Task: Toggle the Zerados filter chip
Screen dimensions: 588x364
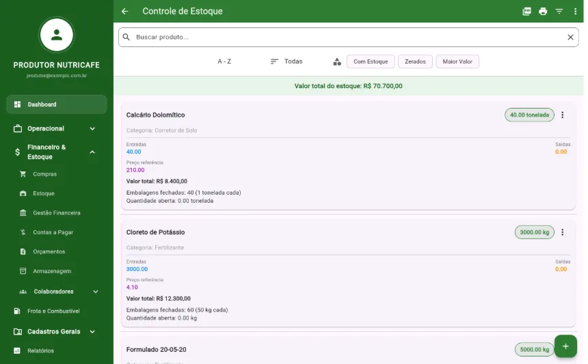Action: [x=415, y=61]
